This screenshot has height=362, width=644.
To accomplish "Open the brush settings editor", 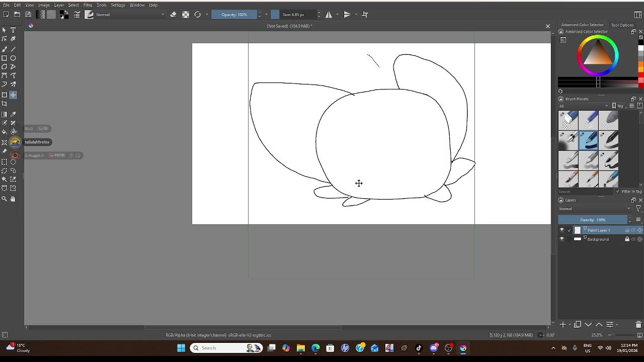I will [x=77, y=15].
